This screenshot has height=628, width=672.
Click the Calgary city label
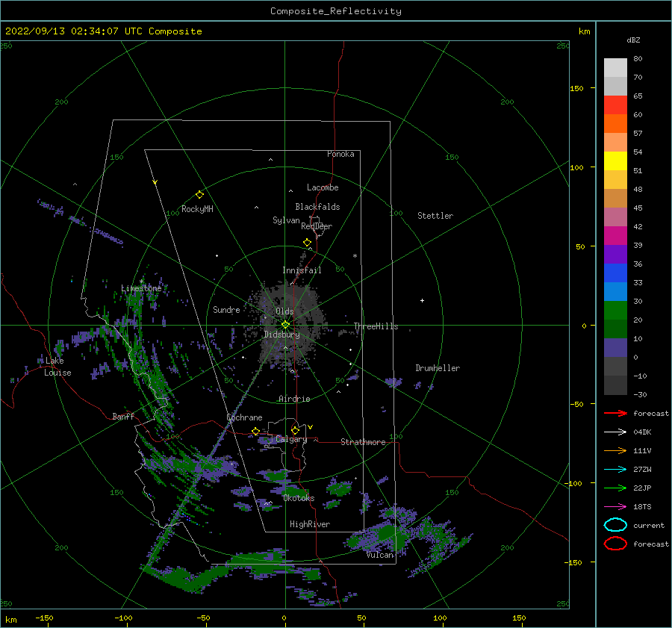(291, 439)
